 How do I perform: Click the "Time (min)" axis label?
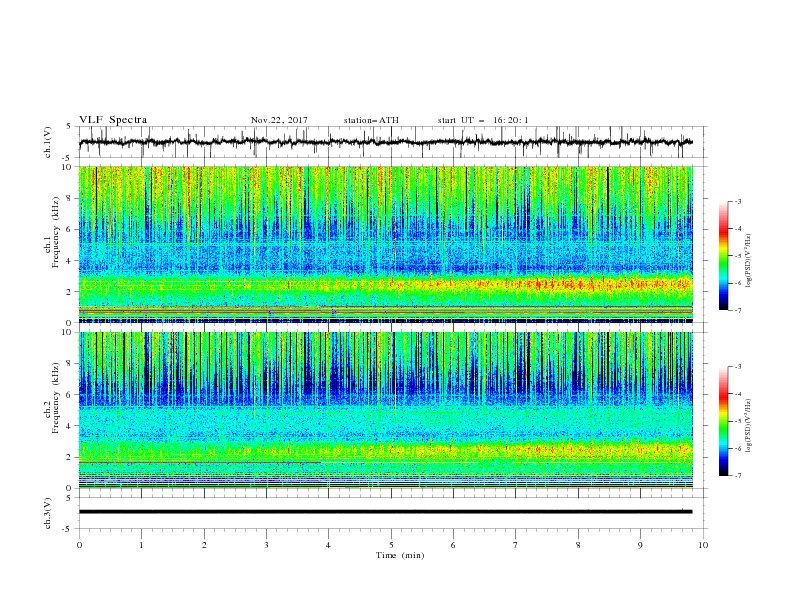400,555
